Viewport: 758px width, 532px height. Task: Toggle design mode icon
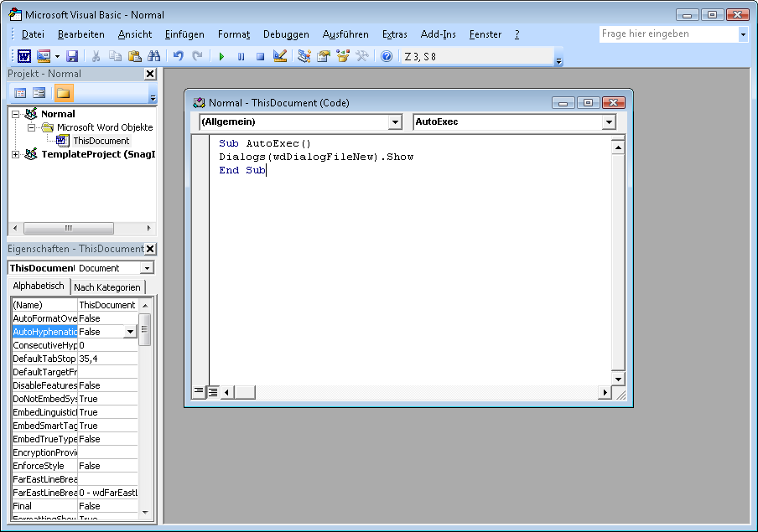point(279,56)
